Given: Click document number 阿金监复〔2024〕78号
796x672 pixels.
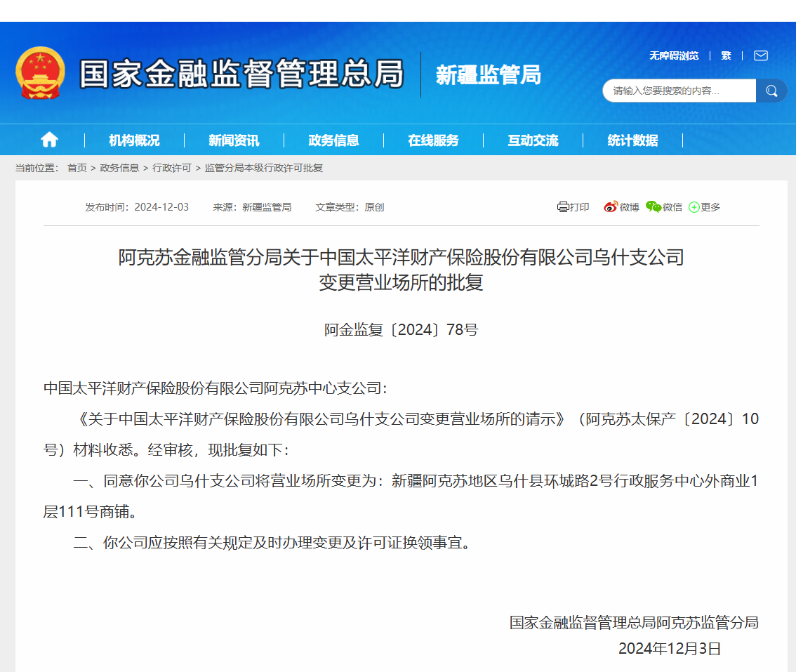Looking at the screenshot, I should 401,329.
